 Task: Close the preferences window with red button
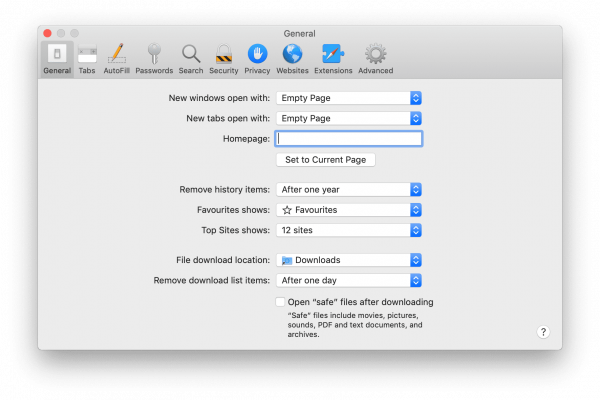point(47,33)
